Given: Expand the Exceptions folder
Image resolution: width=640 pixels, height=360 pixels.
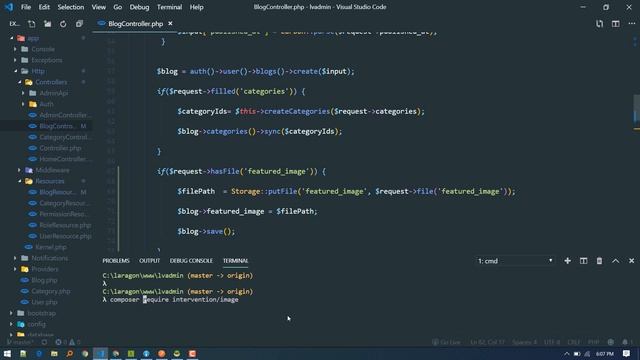Looking at the screenshot, I should tap(47, 60).
